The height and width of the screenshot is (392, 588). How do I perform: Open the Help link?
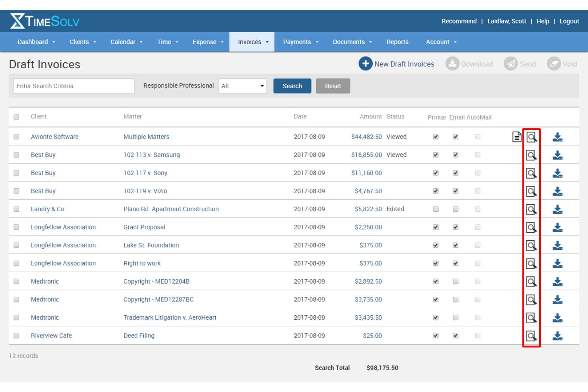click(x=543, y=21)
